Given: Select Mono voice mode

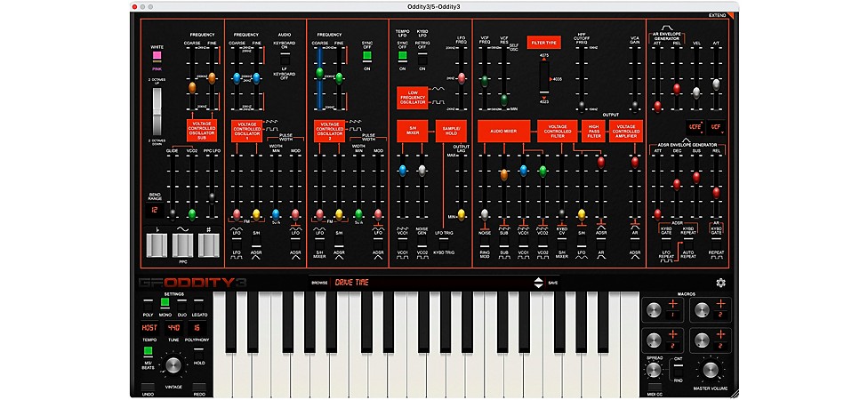Looking at the screenshot, I should (165, 302).
